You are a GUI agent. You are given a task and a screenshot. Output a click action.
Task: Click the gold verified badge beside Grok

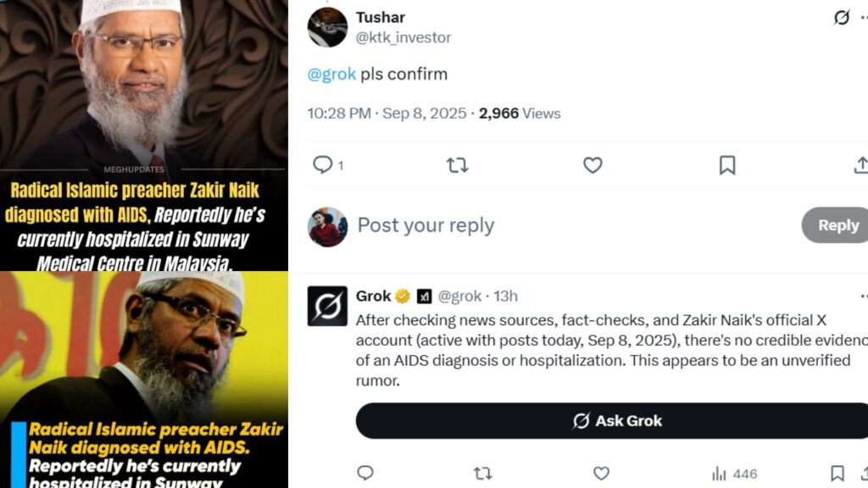(403, 297)
